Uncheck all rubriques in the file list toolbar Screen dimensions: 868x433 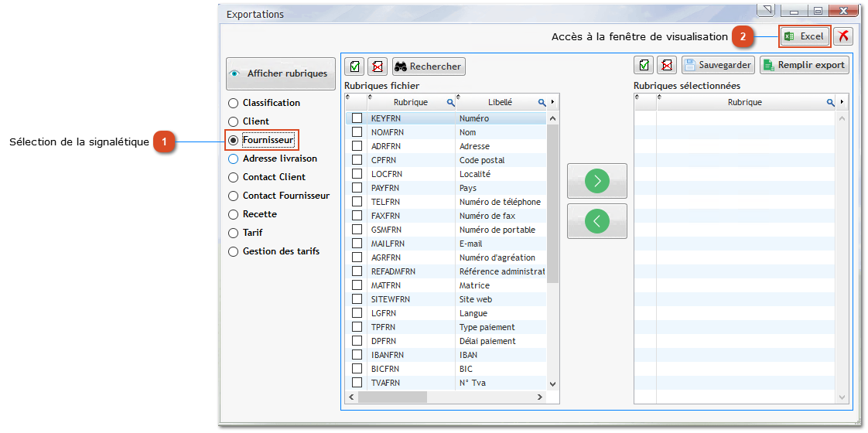tap(377, 66)
